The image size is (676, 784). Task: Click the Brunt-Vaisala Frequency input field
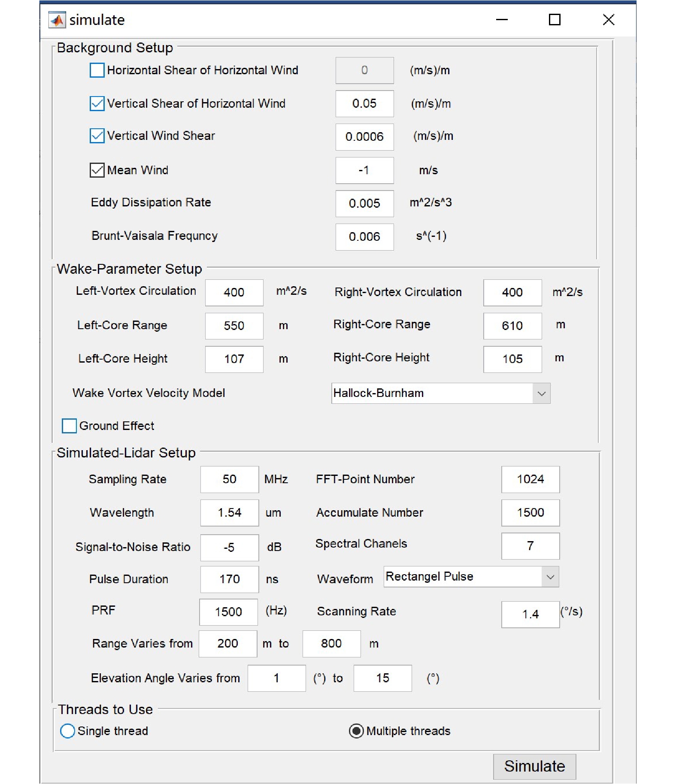pos(364,237)
